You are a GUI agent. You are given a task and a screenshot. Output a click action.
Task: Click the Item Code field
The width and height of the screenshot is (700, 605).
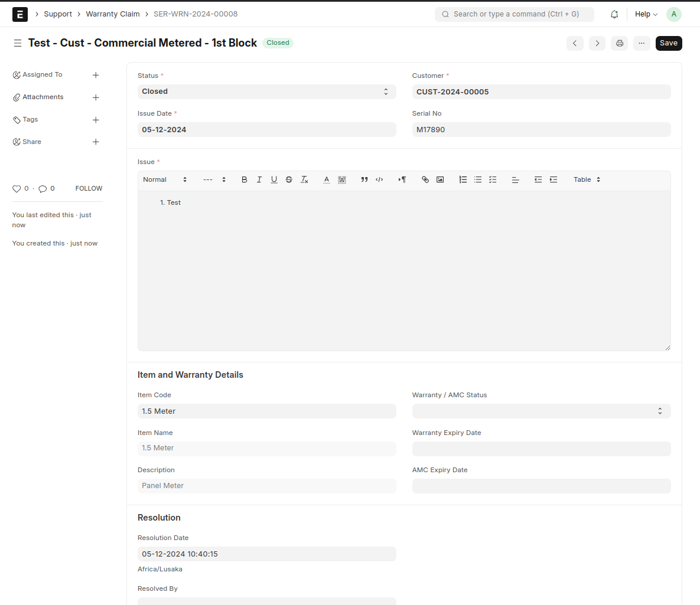pyautogui.click(x=266, y=411)
